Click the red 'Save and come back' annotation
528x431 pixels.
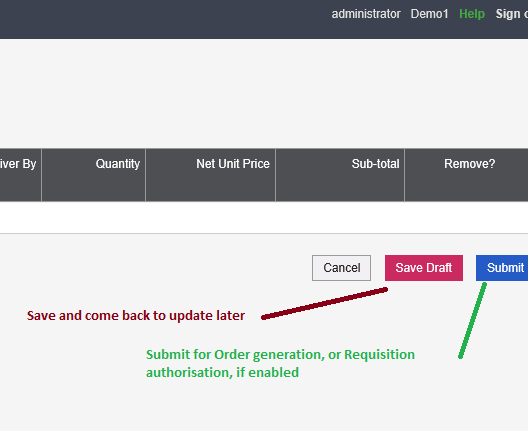click(136, 316)
